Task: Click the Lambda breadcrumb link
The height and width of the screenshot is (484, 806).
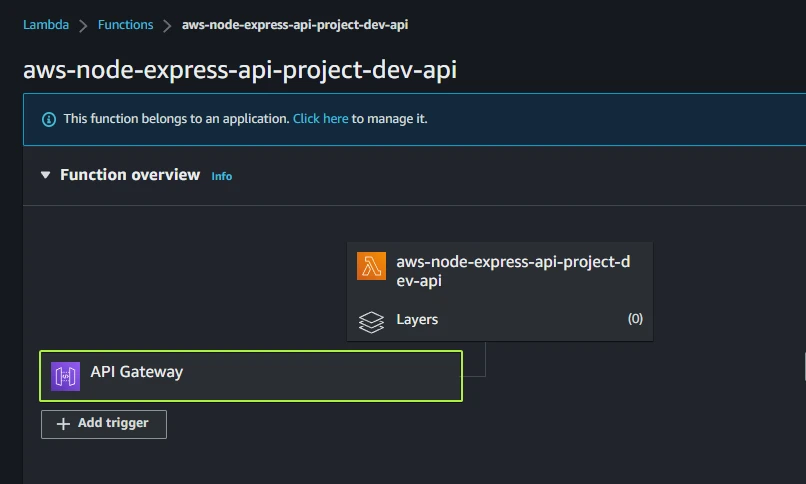Action: coord(46,25)
